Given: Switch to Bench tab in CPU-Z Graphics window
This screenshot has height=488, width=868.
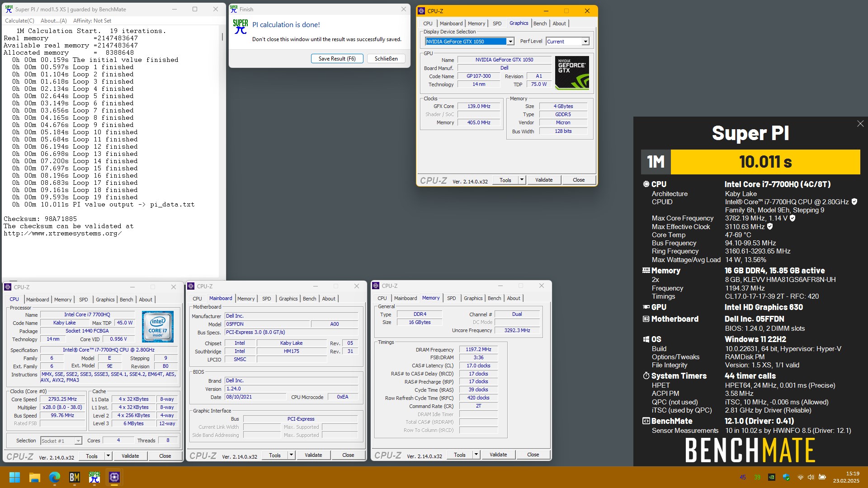Looking at the screenshot, I should pos(540,23).
